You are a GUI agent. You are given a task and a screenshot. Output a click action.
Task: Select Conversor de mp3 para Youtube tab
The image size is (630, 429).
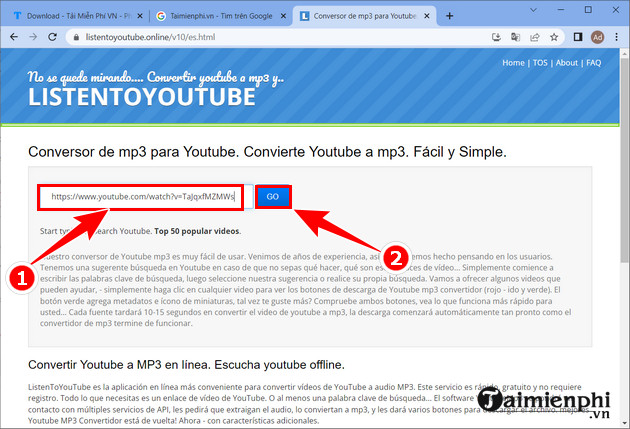tap(364, 16)
